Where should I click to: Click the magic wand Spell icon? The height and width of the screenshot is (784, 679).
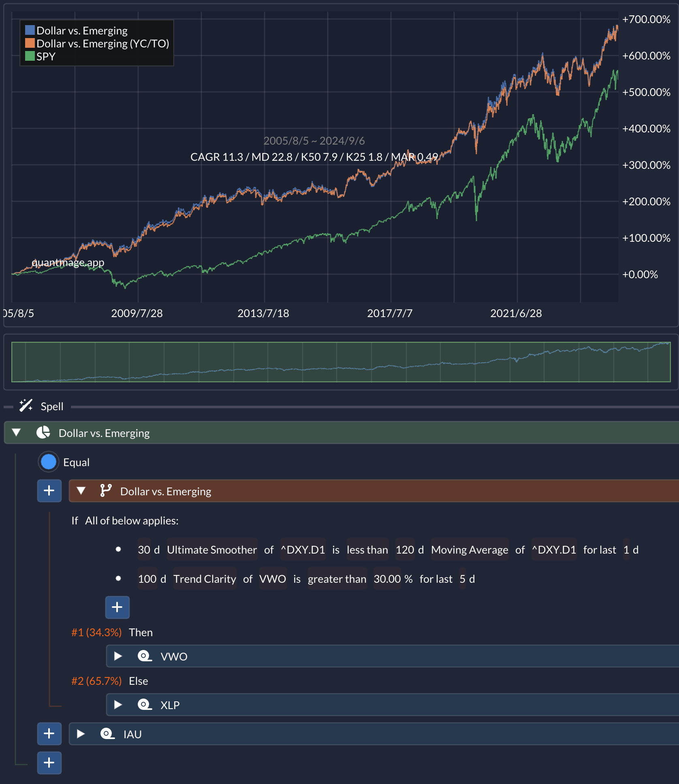click(26, 405)
